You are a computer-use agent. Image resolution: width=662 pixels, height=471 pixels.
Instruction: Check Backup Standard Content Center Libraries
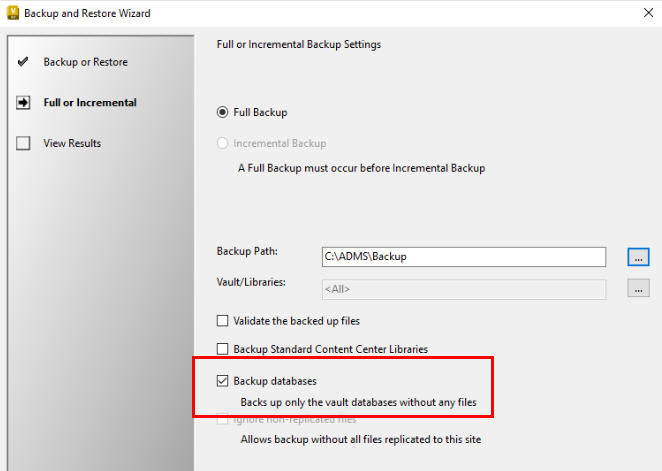(x=222, y=349)
